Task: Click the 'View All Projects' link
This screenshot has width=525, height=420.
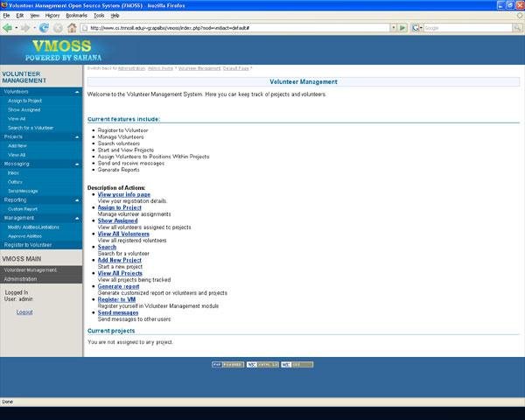Action: (x=120, y=273)
